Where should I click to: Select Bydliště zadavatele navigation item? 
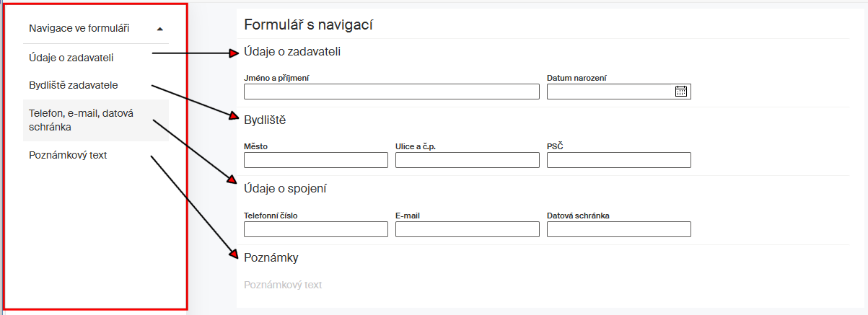coord(73,85)
